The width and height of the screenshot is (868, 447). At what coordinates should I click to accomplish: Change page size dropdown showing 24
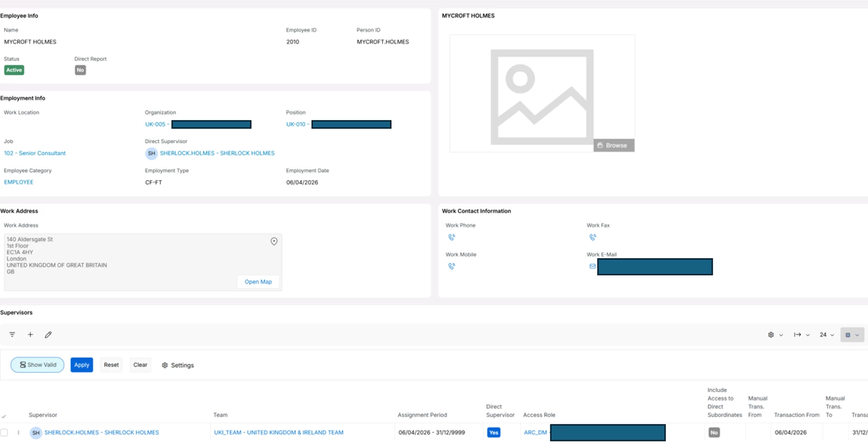tap(827, 335)
